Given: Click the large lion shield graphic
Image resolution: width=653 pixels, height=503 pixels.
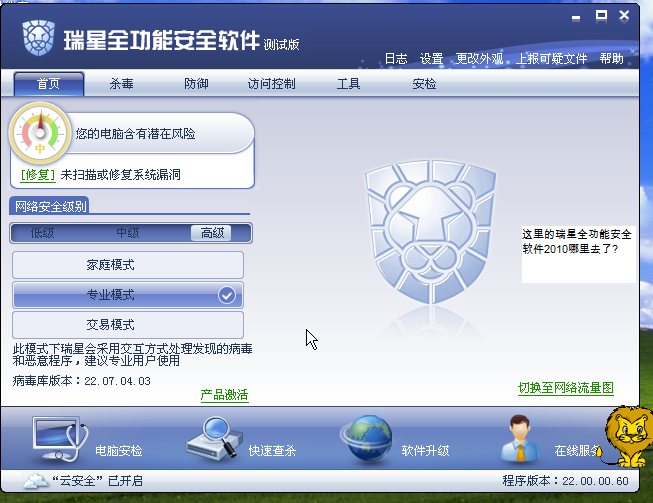Looking at the screenshot, I should pos(431,232).
